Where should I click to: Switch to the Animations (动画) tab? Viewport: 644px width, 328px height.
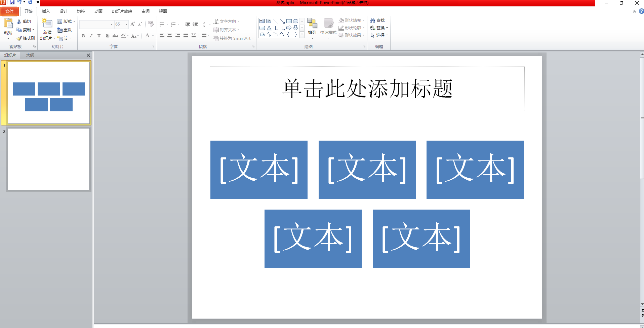(98, 11)
